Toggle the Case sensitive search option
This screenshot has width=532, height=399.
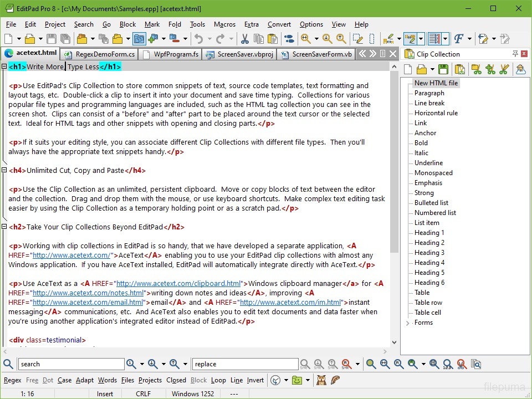point(64,380)
